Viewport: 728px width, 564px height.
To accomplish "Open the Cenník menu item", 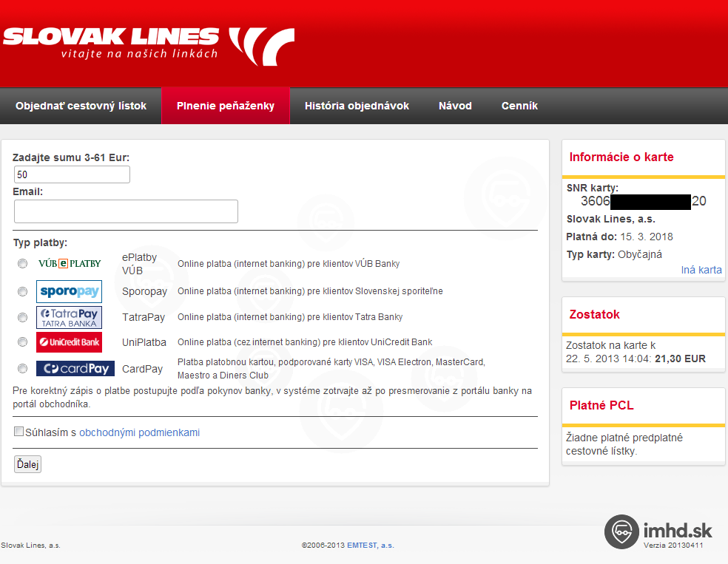I will point(519,106).
